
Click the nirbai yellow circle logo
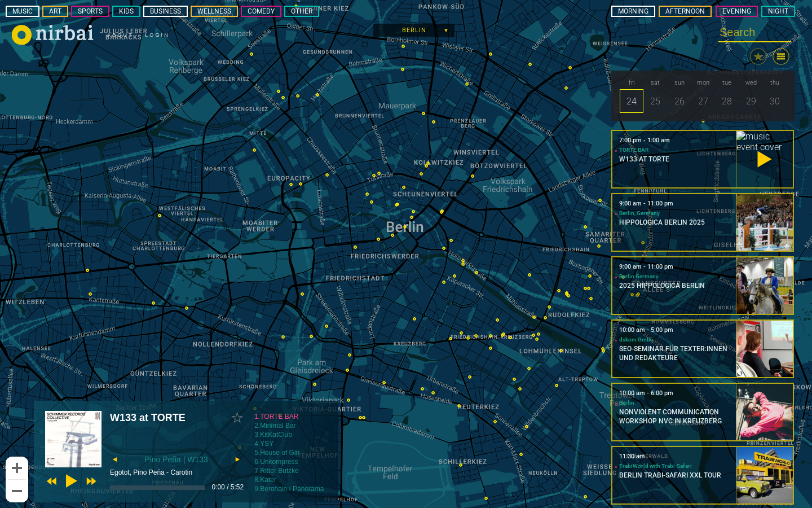pyautogui.click(x=21, y=35)
